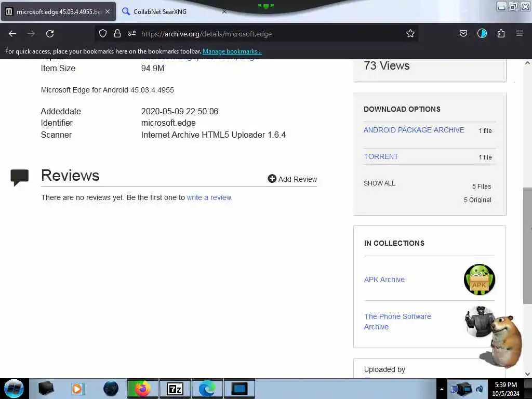
Task: Select the microsoft.edge.45.03.4.4955 tab
Action: click(58, 11)
